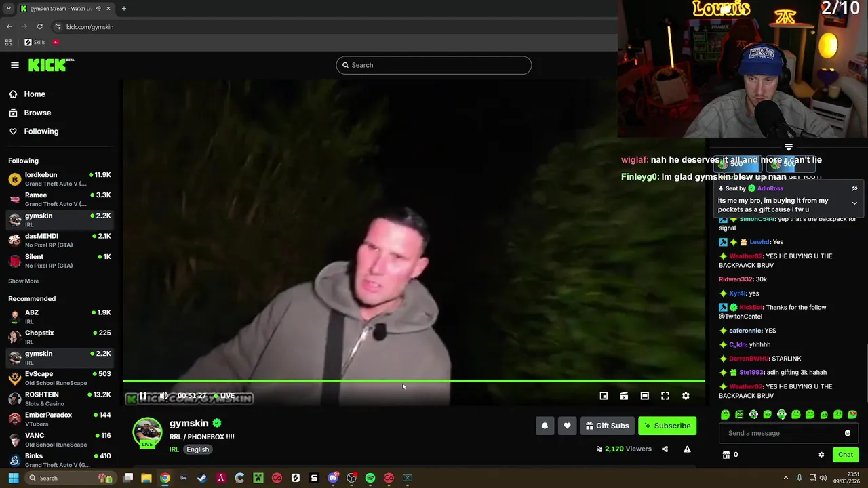Follow gymskin with the heart button
868x488 pixels.
[x=567, y=426]
